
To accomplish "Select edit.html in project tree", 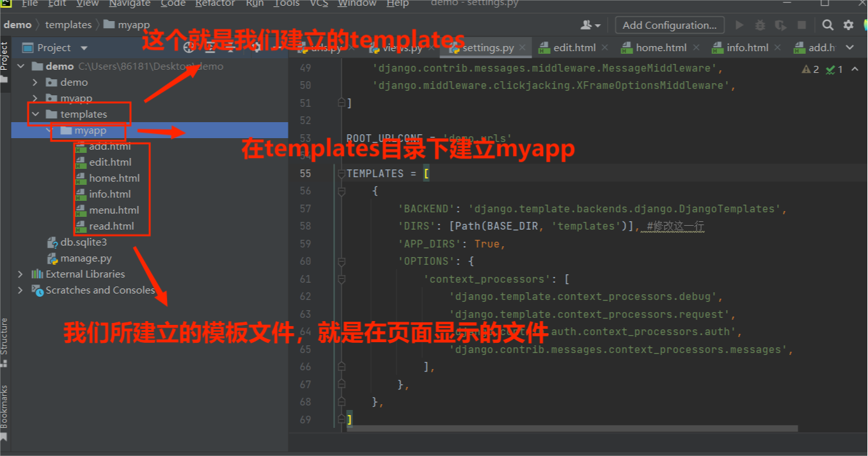I will tap(111, 162).
